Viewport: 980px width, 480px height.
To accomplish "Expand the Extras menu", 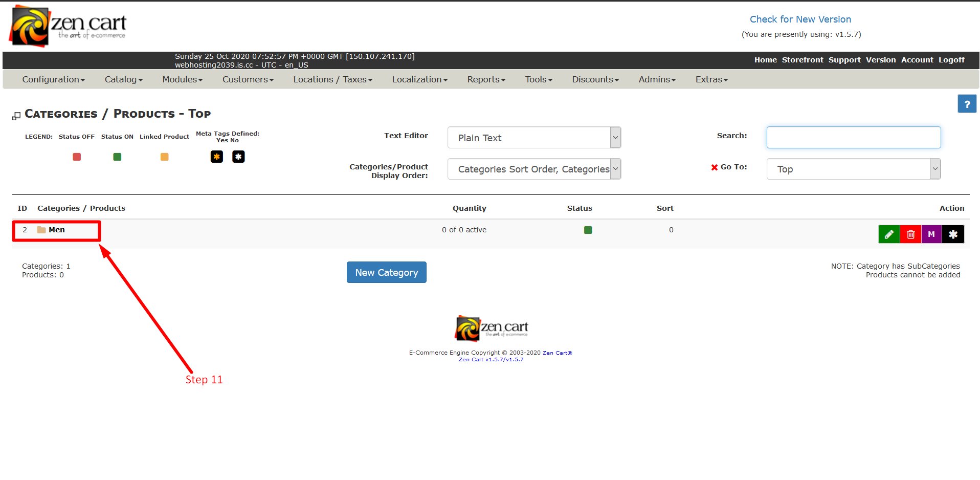I will coord(711,79).
